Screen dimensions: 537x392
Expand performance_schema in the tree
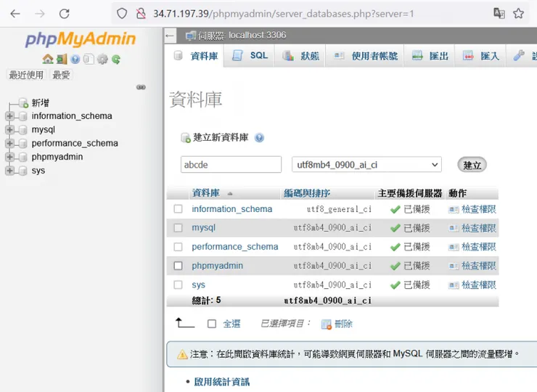tap(9, 143)
